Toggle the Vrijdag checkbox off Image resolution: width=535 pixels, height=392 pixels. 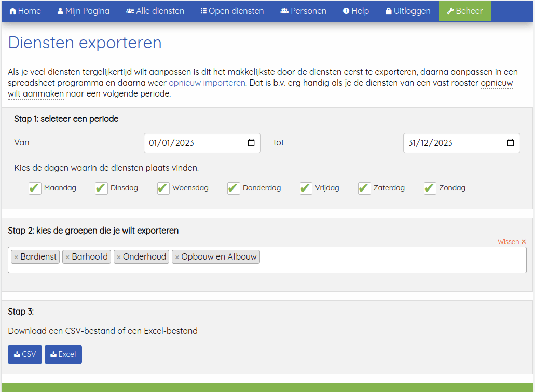pos(305,188)
